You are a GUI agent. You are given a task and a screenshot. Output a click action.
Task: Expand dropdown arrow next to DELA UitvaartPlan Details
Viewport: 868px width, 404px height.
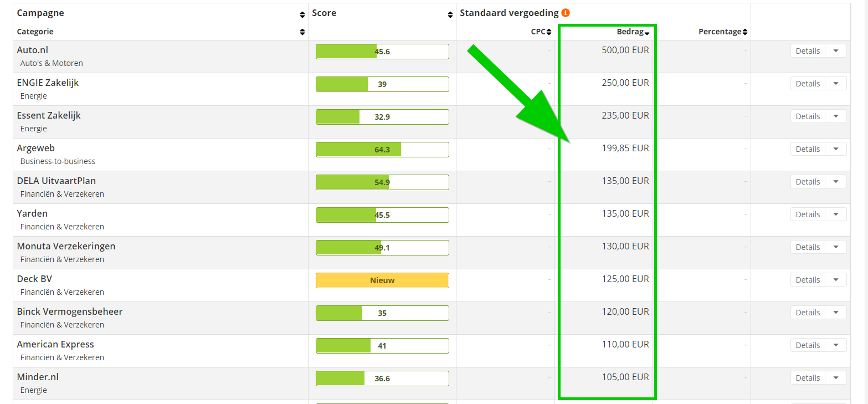836,182
